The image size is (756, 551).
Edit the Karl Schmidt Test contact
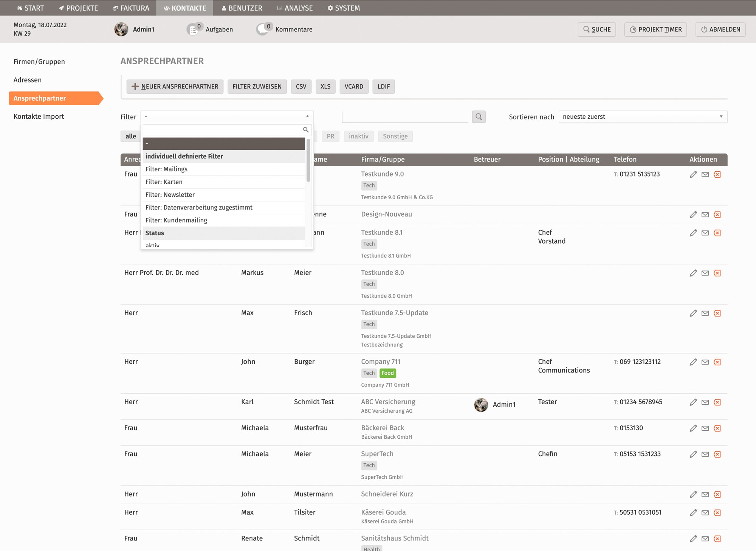tap(693, 402)
